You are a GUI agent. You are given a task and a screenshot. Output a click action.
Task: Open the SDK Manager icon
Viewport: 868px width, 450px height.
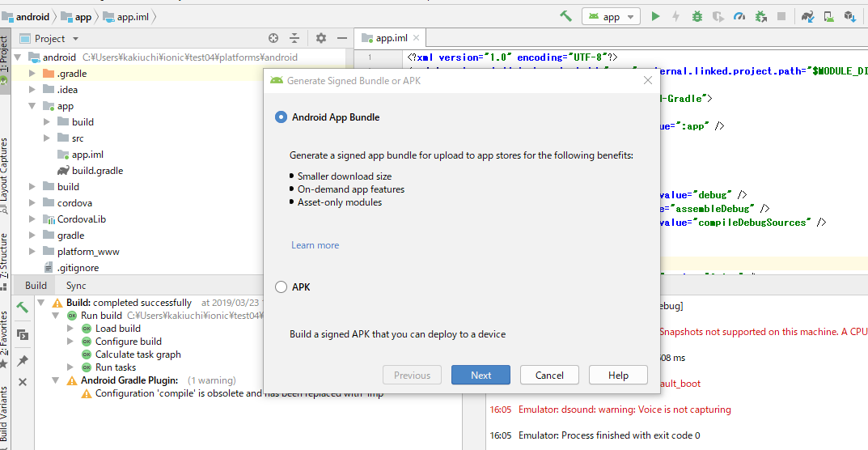tap(849, 17)
